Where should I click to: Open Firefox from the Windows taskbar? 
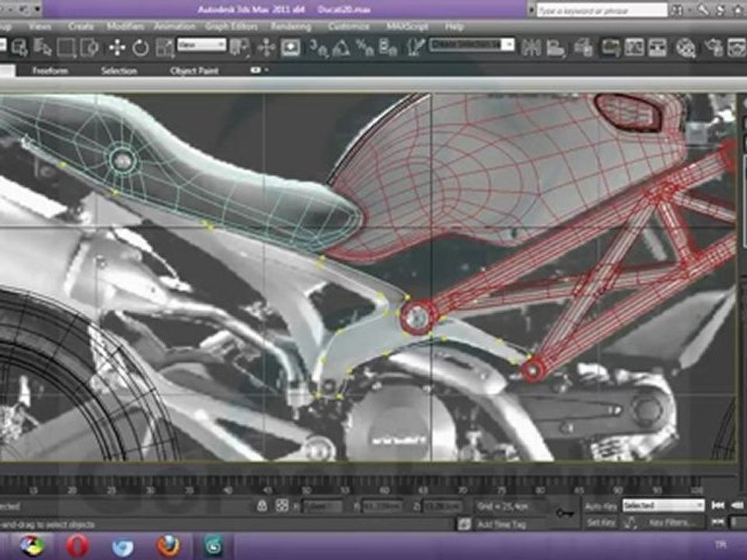[x=168, y=546]
